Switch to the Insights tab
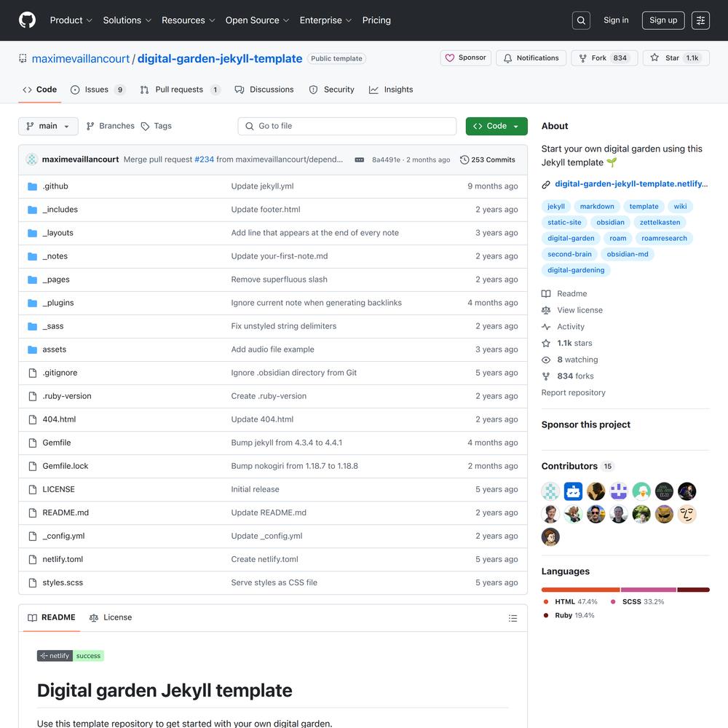The width and height of the screenshot is (728, 728). tap(390, 90)
